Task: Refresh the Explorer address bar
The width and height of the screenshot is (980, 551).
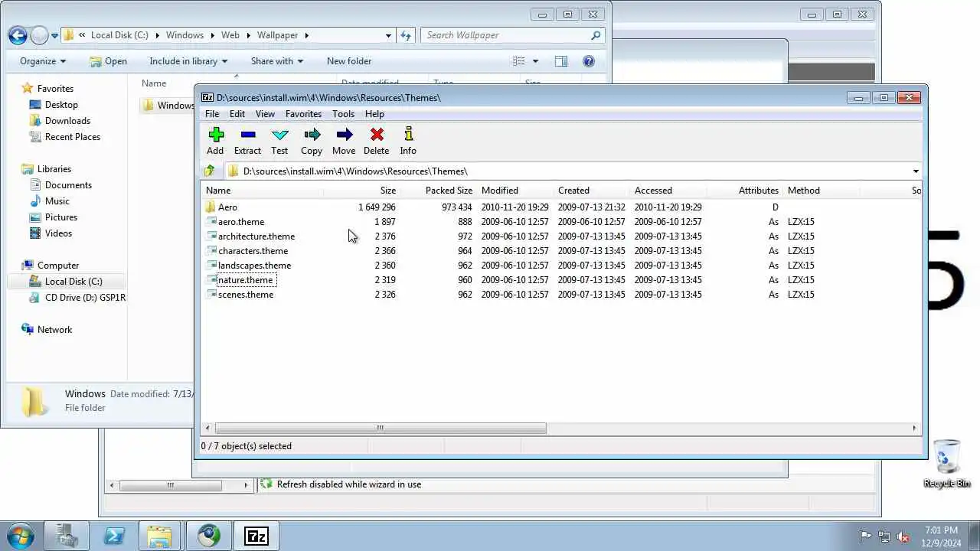Action: point(406,35)
